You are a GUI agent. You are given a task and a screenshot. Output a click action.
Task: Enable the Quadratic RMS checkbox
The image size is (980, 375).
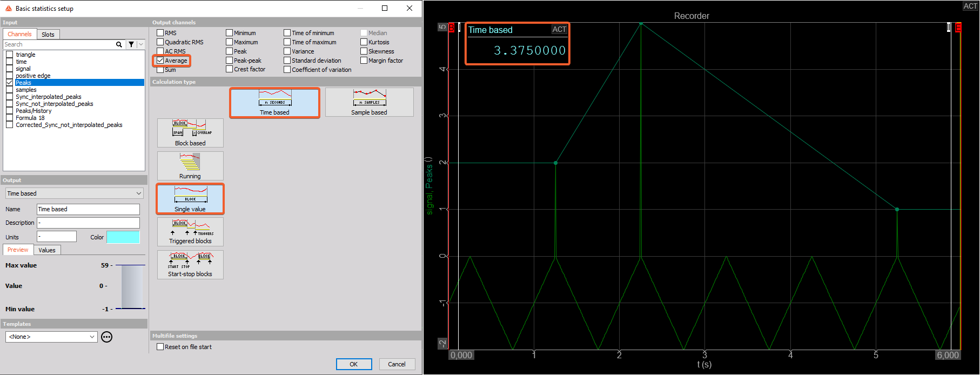(x=160, y=42)
